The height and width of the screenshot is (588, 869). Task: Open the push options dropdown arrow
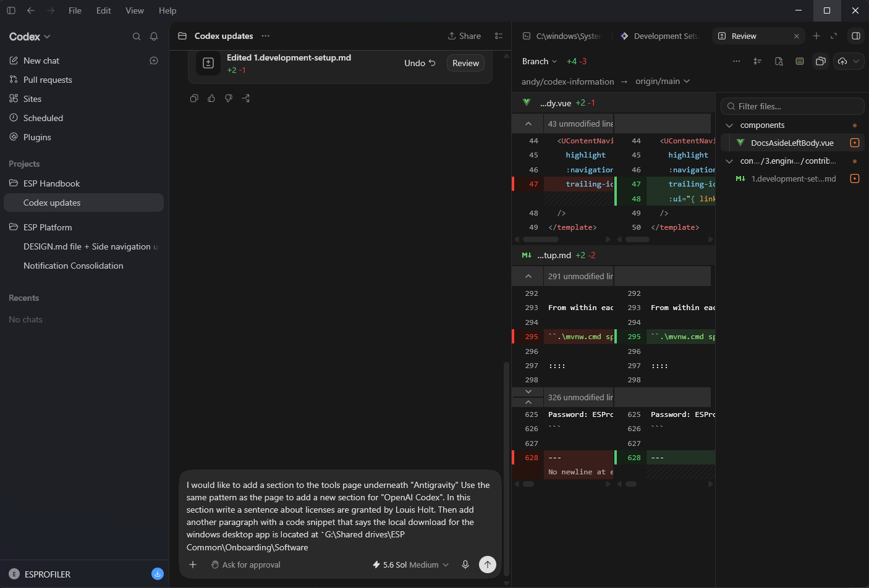pos(857,61)
